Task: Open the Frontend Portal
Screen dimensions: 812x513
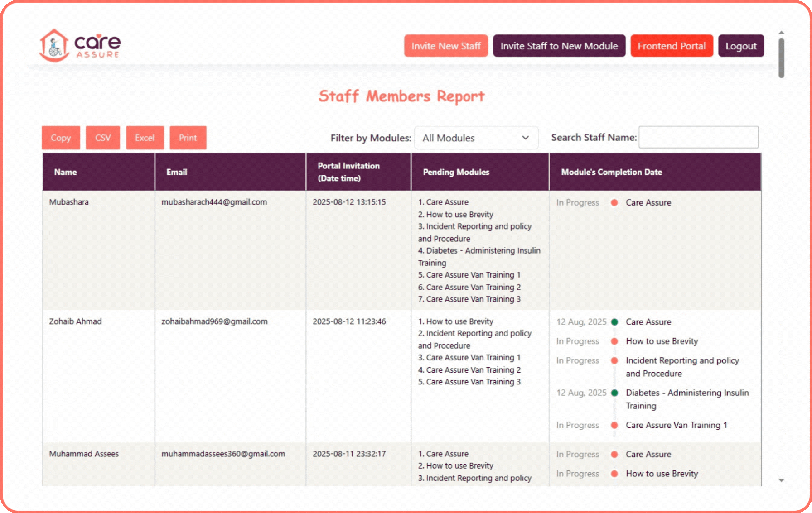Action: 672,45
